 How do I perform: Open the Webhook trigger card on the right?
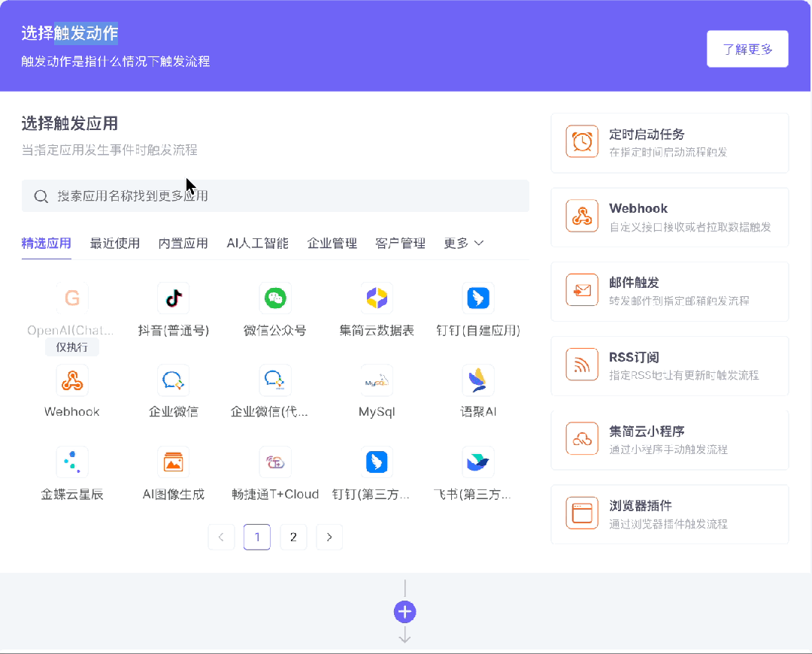(670, 217)
